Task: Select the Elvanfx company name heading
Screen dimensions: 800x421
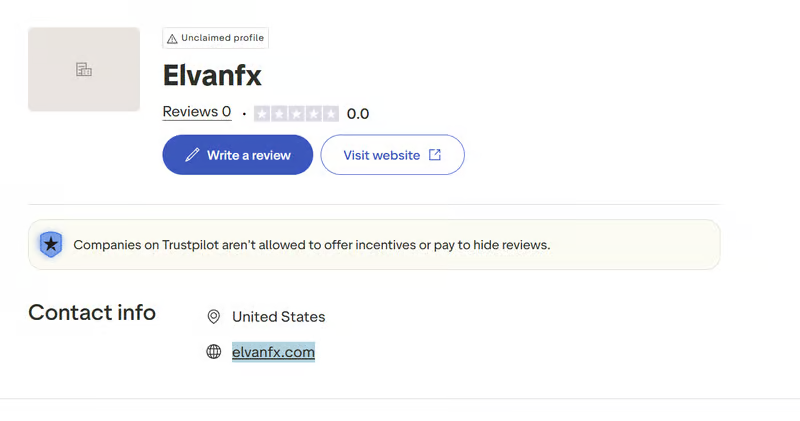Action: 212,75
